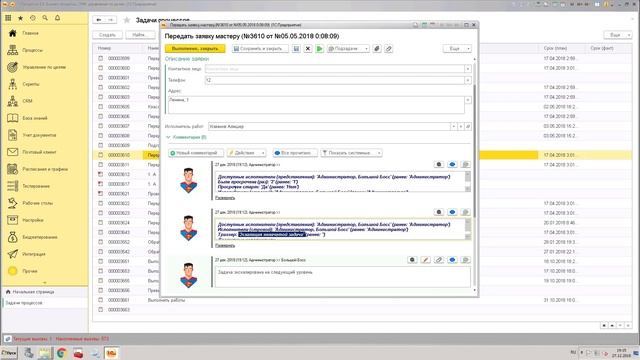This screenshot has width=640, height=360.
Task: Click Развернуть link under second comment
Action: (x=225, y=246)
